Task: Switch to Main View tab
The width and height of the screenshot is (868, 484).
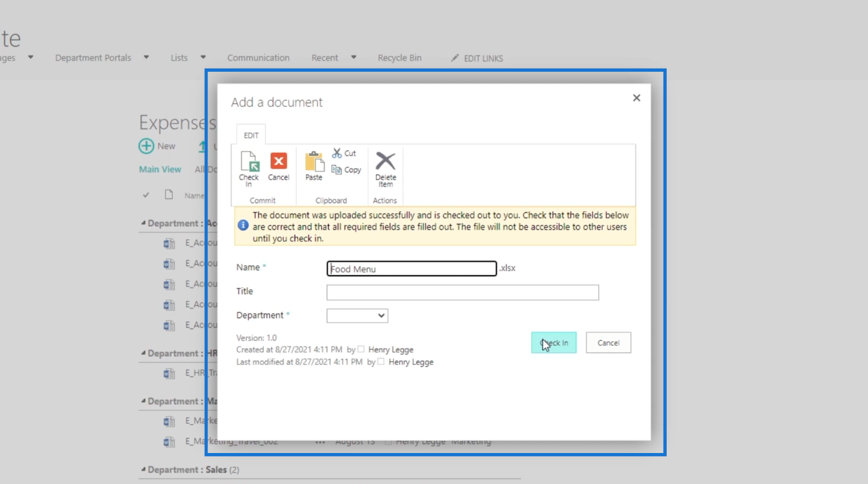Action: [x=160, y=169]
